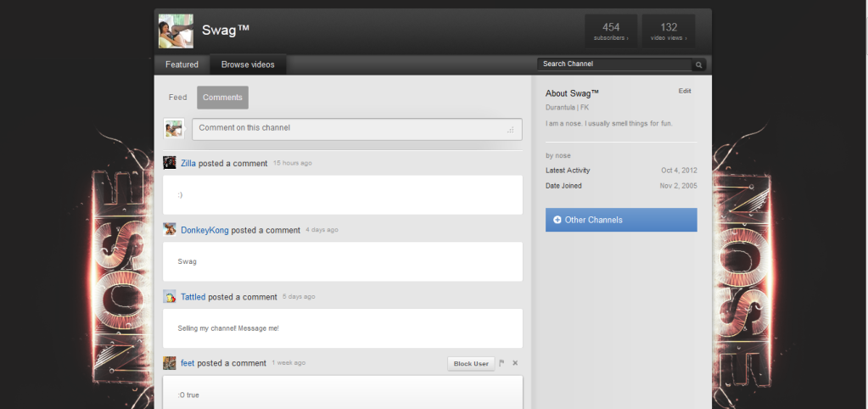Click Edit in About Swag section
The height and width of the screenshot is (409, 868).
point(684,91)
